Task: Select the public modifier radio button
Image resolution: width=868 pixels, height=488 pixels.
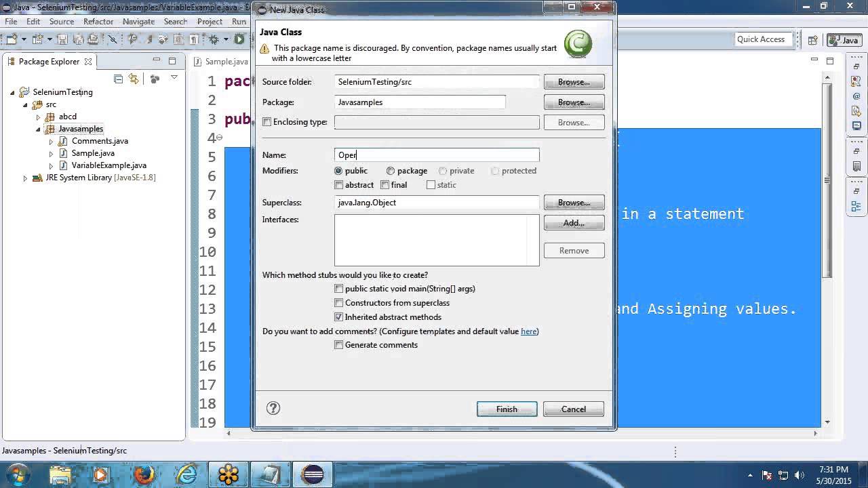Action: tap(338, 171)
